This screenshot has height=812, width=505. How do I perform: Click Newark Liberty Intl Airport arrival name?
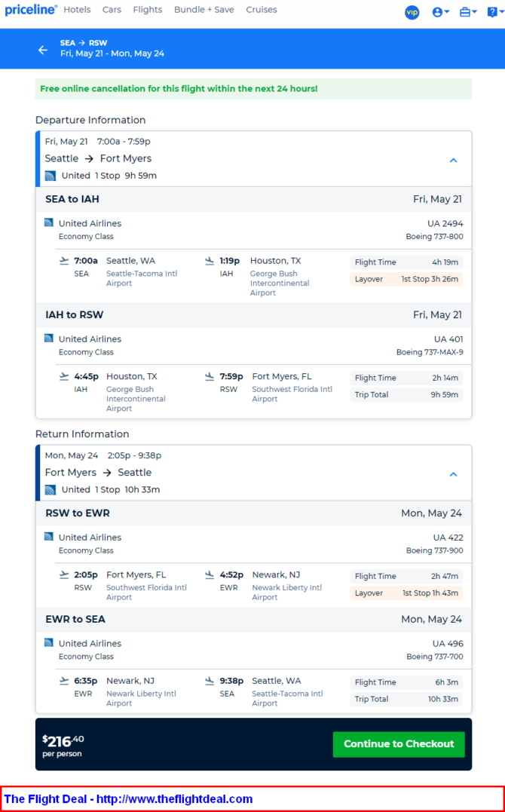[x=287, y=592]
